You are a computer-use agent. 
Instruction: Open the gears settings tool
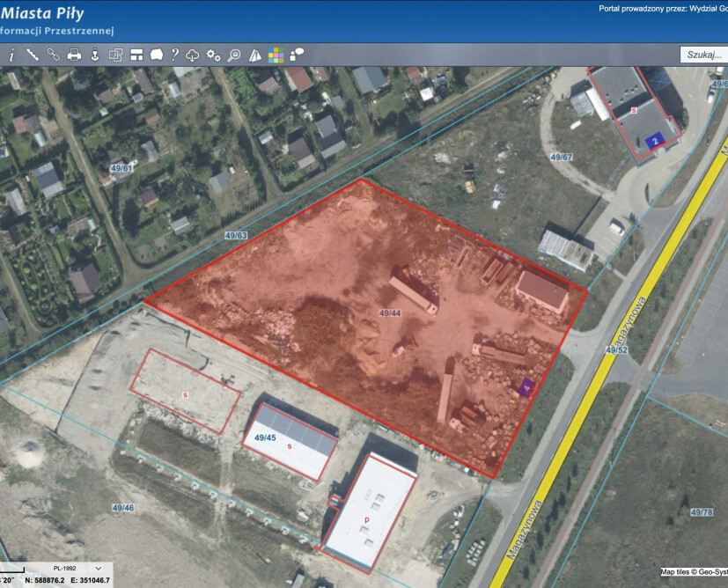[x=213, y=55]
